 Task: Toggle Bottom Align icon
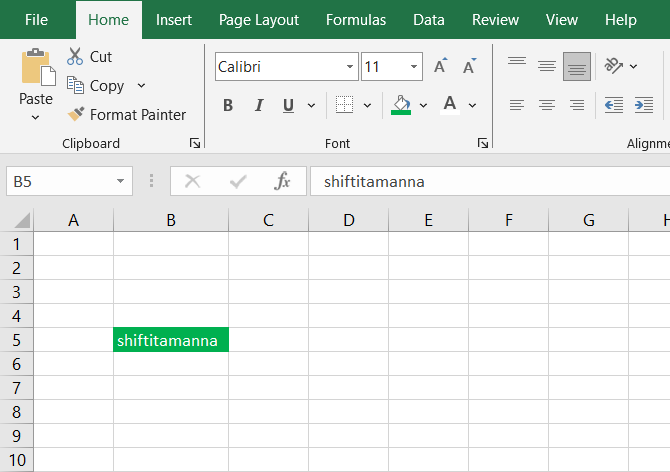(577, 67)
